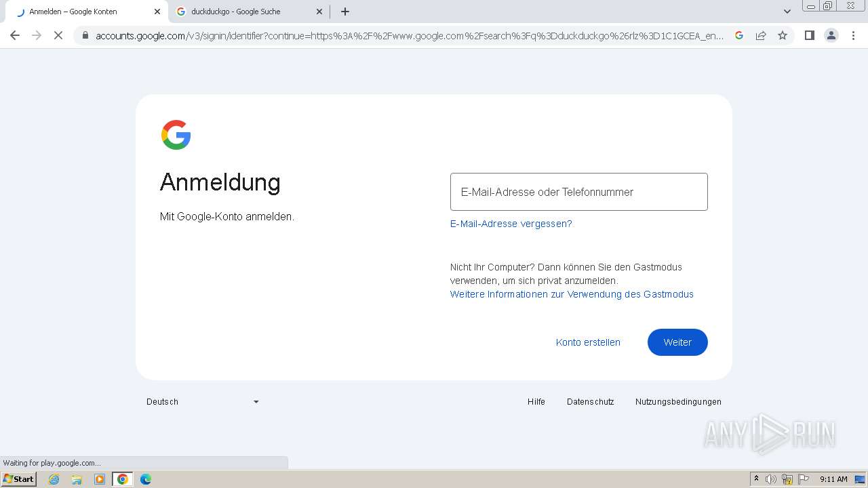The width and height of the screenshot is (868, 488).
Task: Open the Datenschutz footer link
Action: (591, 402)
